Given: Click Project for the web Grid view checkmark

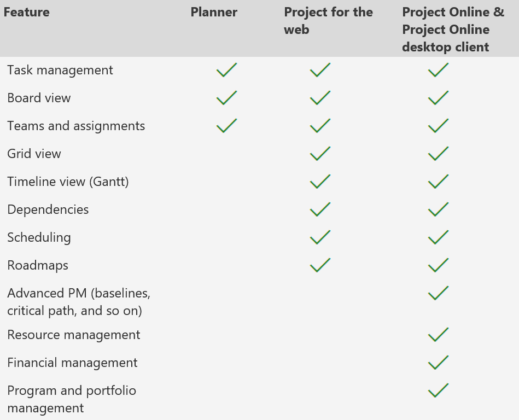Looking at the screenshot, I should pyautogui.click(x=320, y=154).
